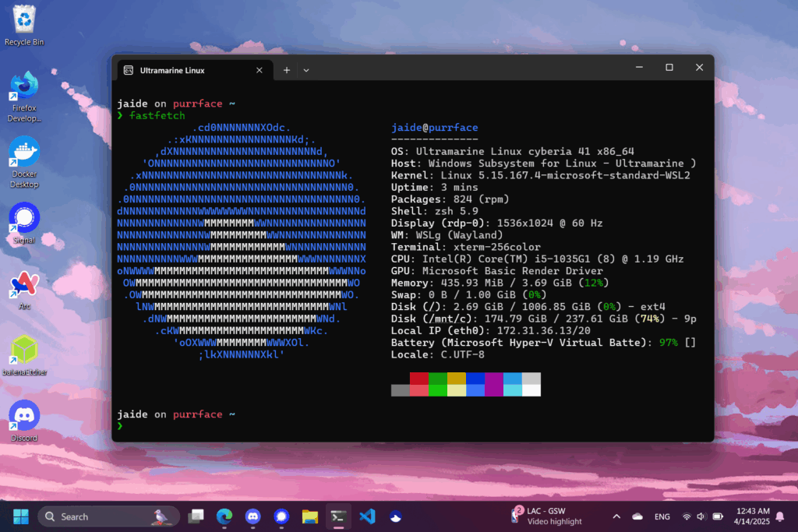
Task: Click the Packages: 824 (rpm) line
Action: 450,199
